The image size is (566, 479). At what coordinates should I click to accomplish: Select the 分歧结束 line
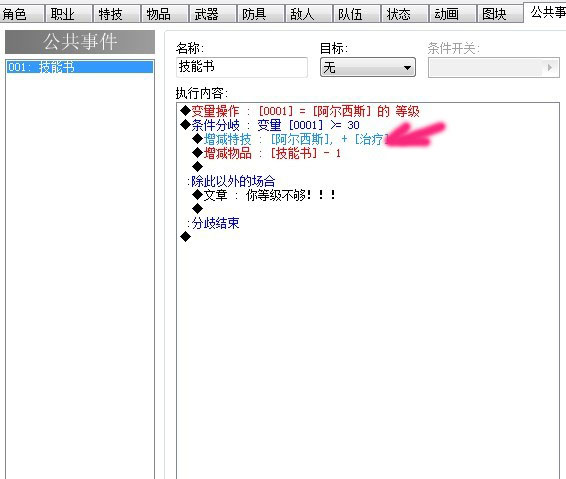point(213,223)
